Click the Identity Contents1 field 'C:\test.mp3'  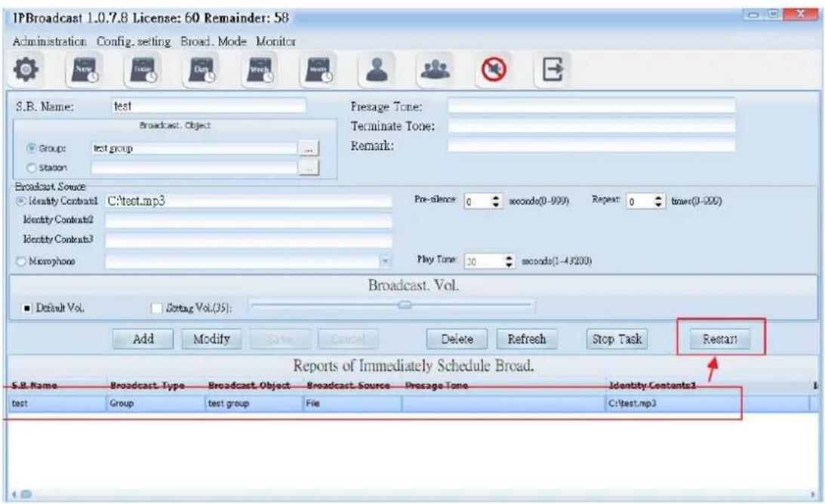point(248,201)
